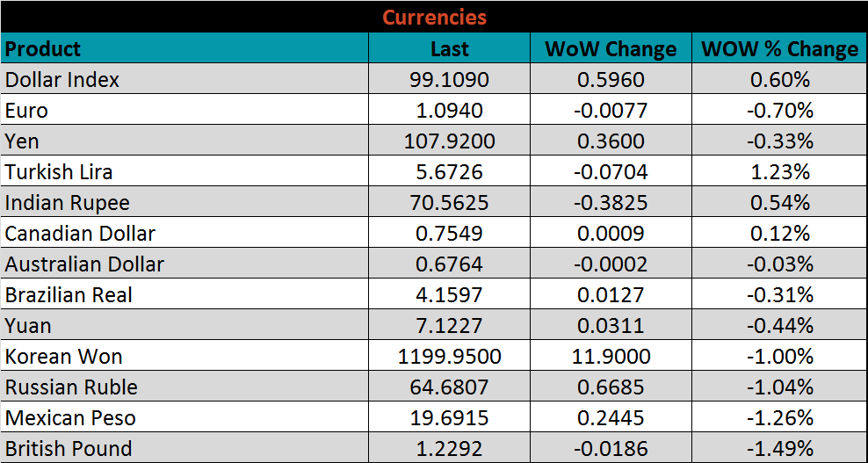This screenshot has height=463, width=868.
Task: Click the Currencies table title
Action: [434, 18]
